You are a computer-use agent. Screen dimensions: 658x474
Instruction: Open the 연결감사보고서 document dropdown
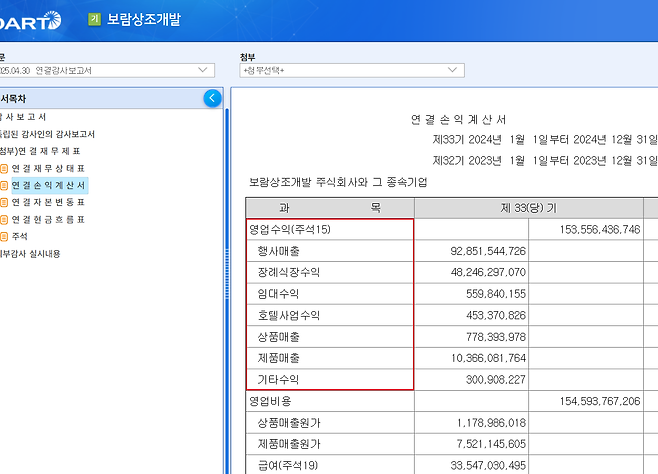click(107, 70)
